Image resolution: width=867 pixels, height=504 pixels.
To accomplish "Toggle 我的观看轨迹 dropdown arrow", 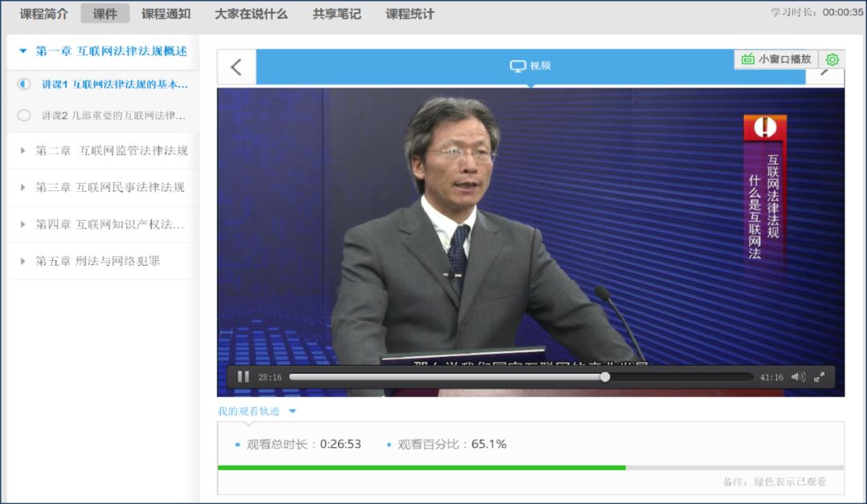I will tap(292, 412).
